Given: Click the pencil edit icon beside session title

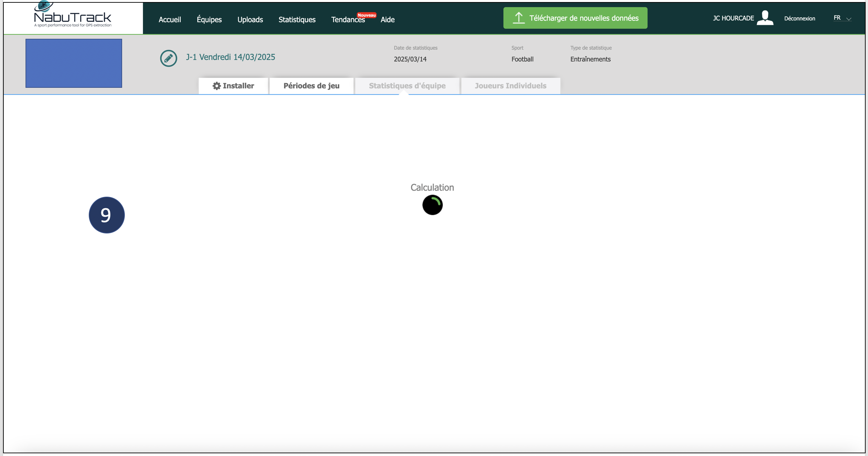Looking at the screenshot, I should (x=168, y=58).
